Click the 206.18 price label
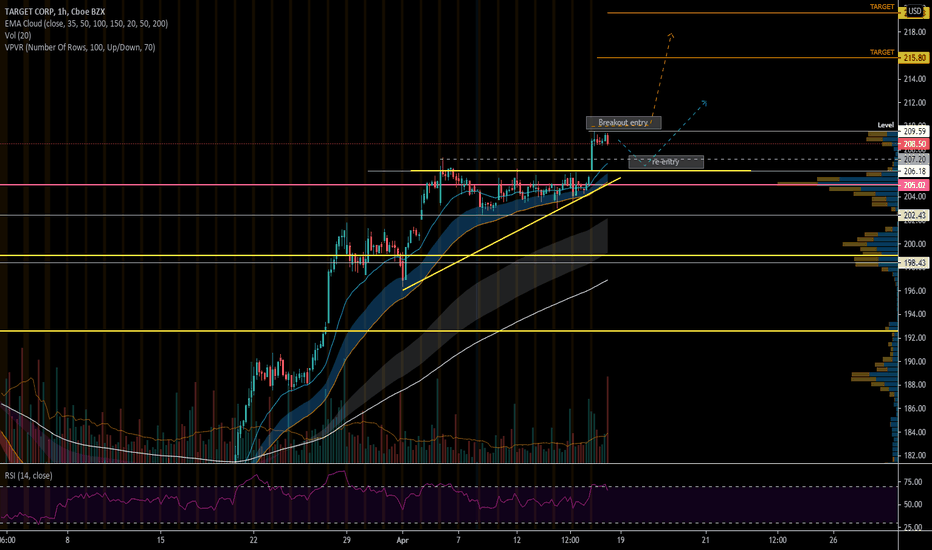The height and width of the screenshot is (550, 932). [x=914, y=171]
